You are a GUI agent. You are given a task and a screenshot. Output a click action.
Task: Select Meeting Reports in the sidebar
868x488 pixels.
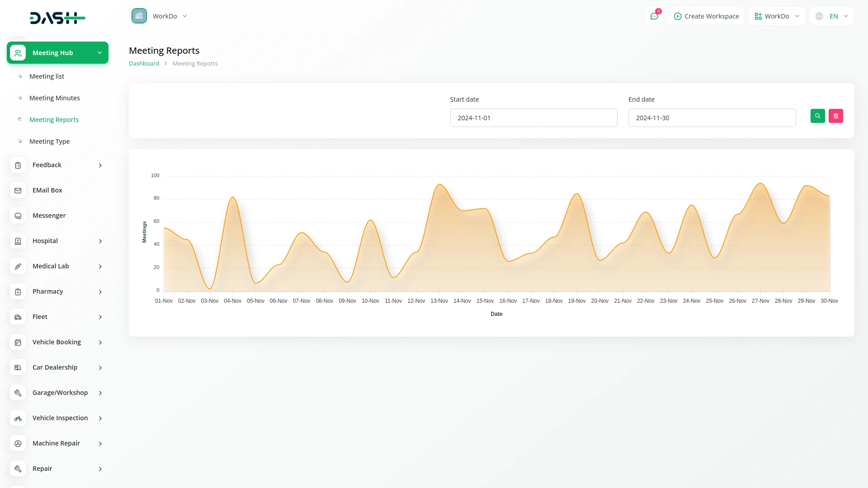click(x=54, y=120)
